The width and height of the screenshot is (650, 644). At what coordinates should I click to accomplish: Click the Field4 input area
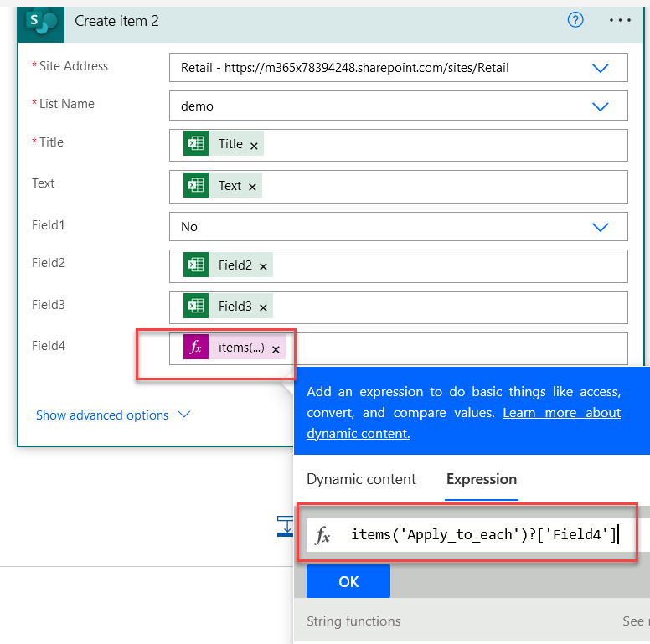click(399, 348)
